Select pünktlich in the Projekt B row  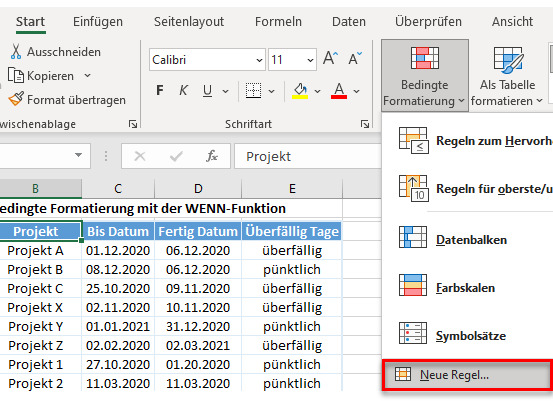point(292,269)
